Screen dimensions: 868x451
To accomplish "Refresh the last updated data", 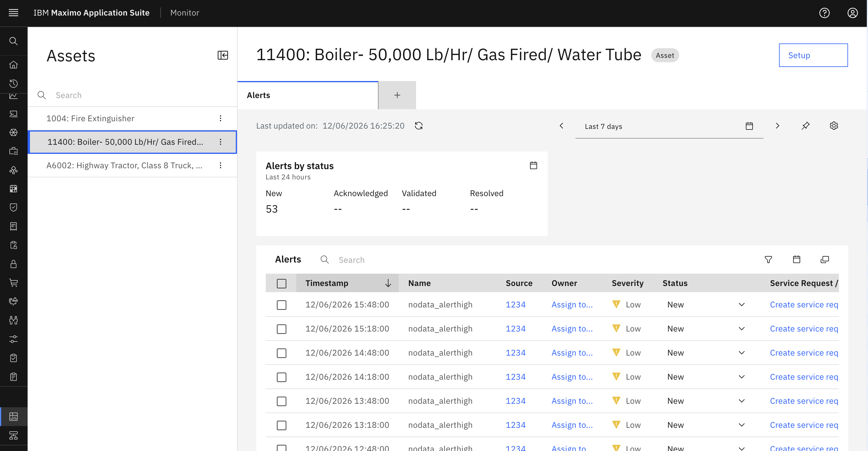I will pos(418,126).
